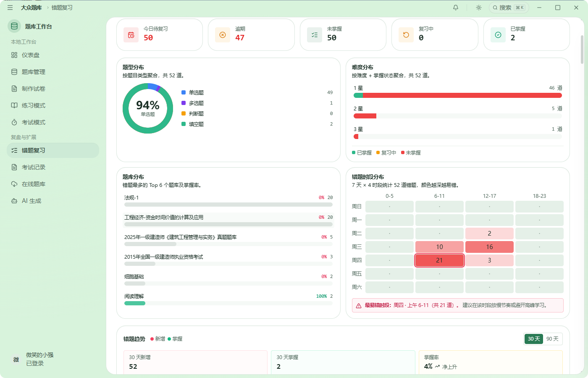The height and width of the screenshot is (378, 588).
Task: Select 错题复习 in sidebar
Action: [53, 150]
